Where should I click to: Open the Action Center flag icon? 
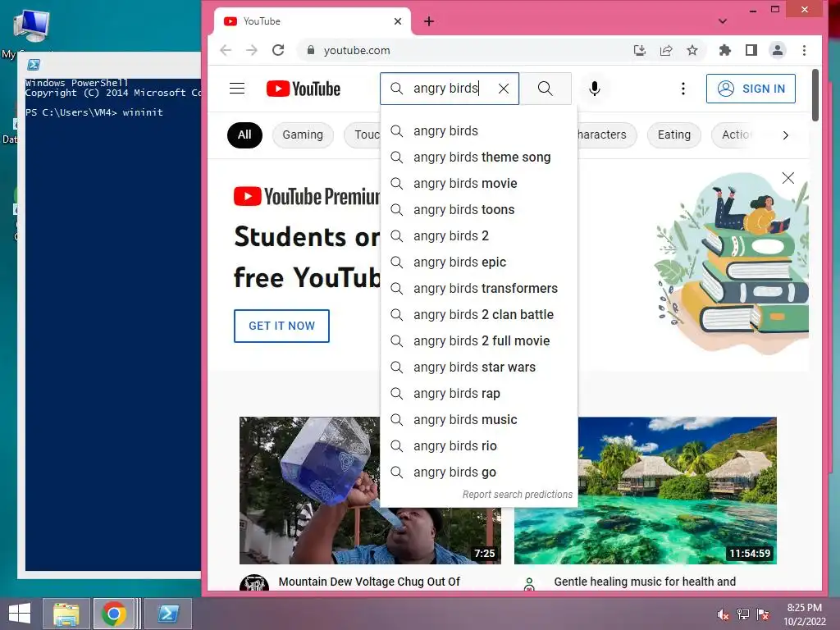point(763,614)
